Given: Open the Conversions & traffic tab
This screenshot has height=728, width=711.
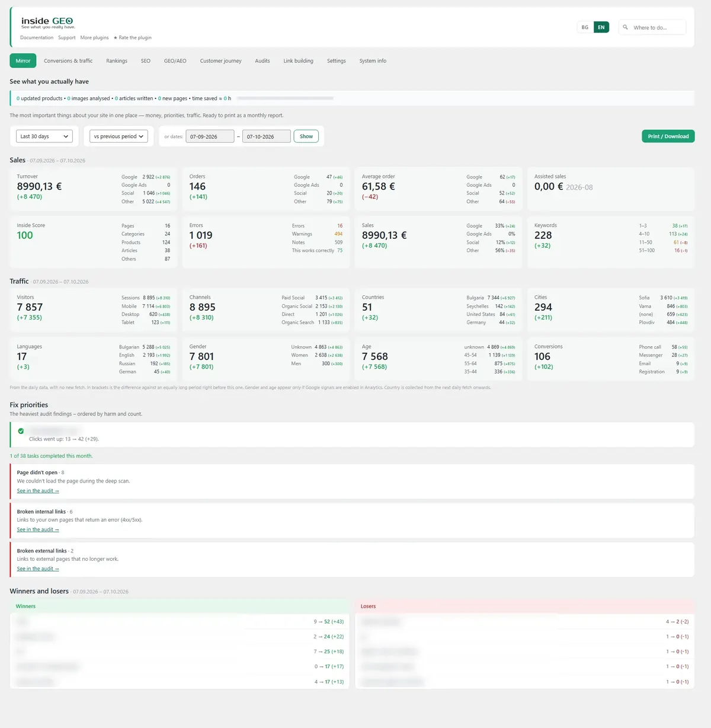Looking at the screenshot, I should click(68, 60).
